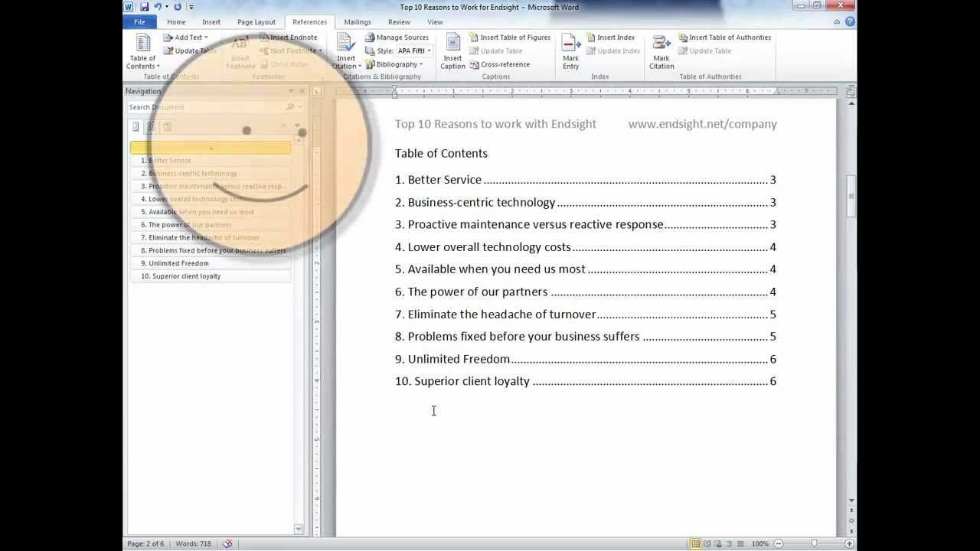Screen dimensions: 980x551
Task: Click the Save icon in quick access toolbar
Action: pos(144,7)
